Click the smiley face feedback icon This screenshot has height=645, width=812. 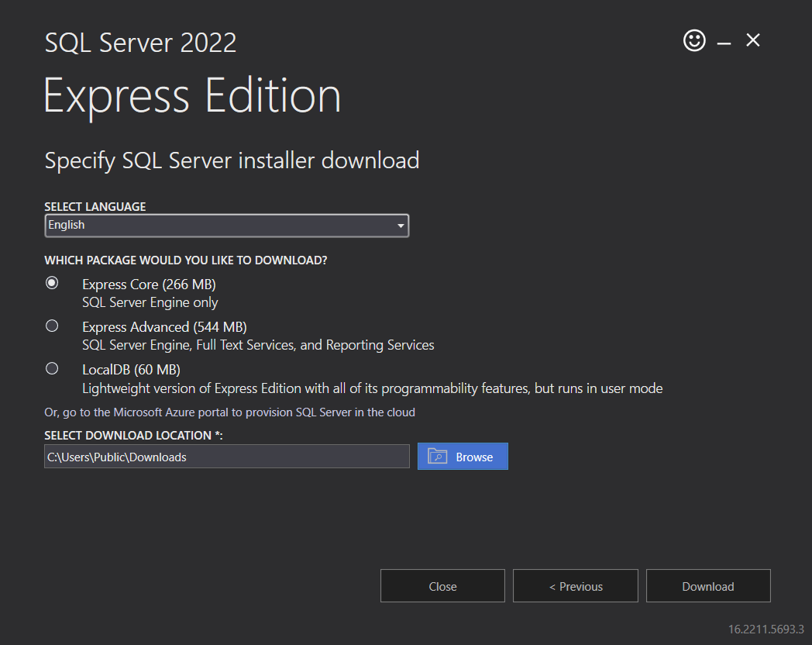click(x=694, y=40)
